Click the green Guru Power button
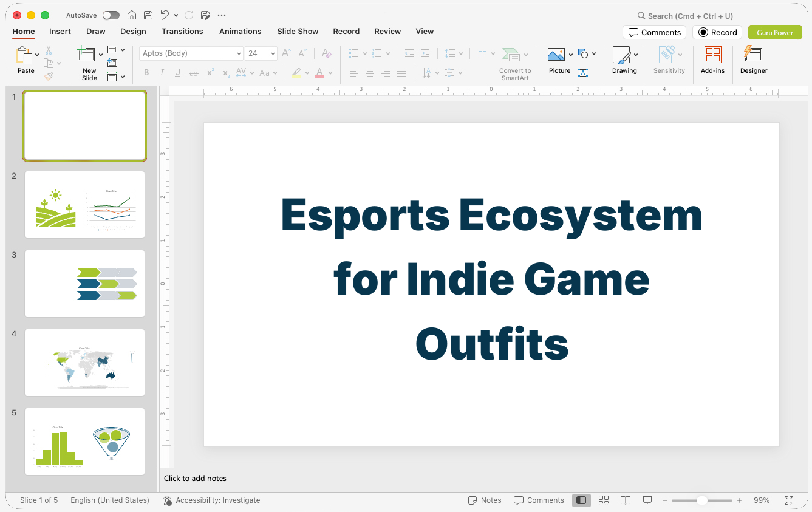The width and height of the screenshot is (812, 512). [x=775, y=32]
